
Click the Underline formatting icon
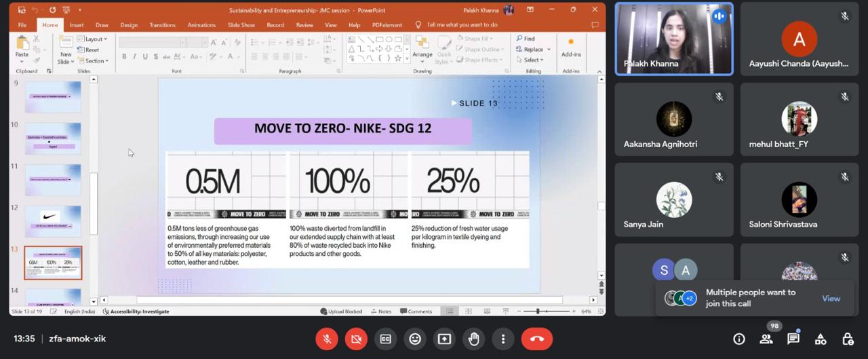click(145, 57)
